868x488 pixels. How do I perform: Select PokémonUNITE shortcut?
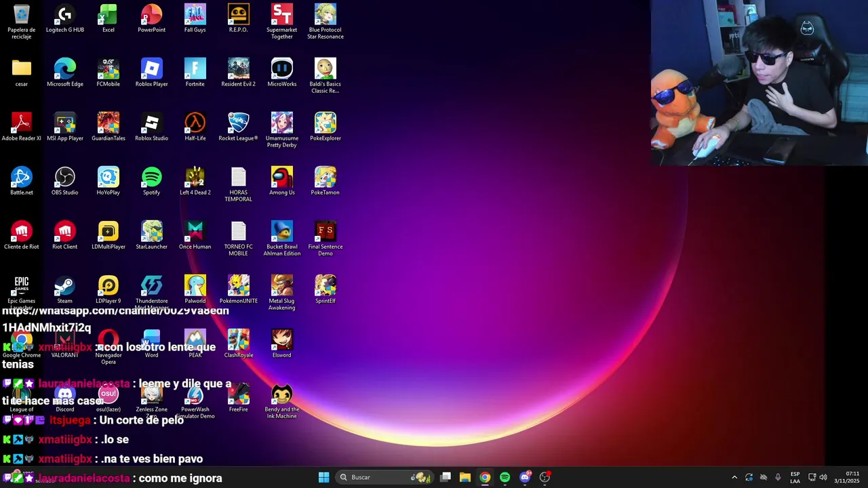239,290
